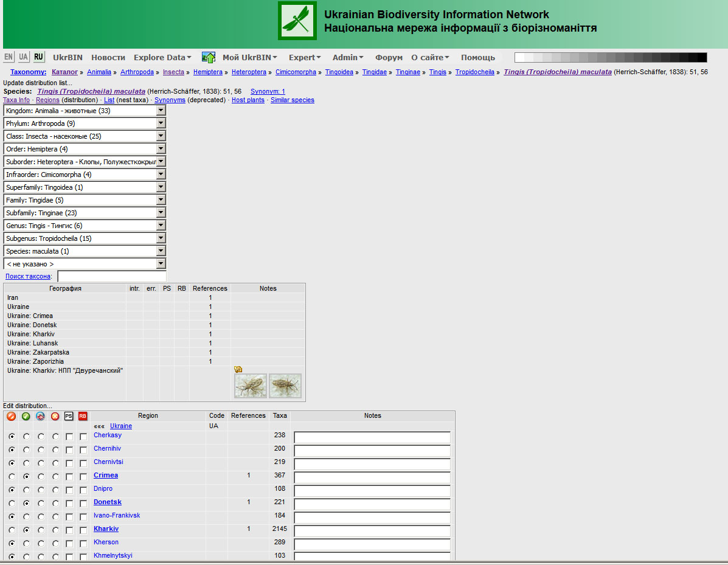Screen dimensions: 728x565
Task: Click the red 'absent' column header icon
Action: [x=11, y=416]
